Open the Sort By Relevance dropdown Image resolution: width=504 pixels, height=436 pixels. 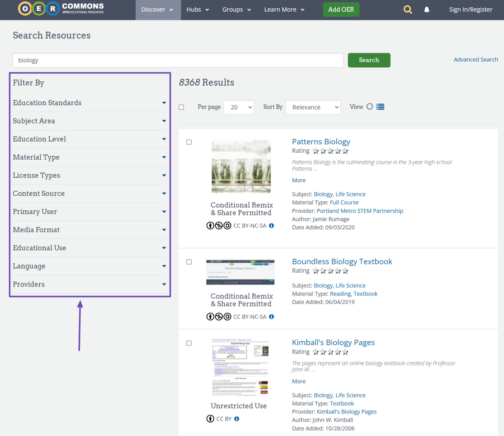(x=313, y=107)
